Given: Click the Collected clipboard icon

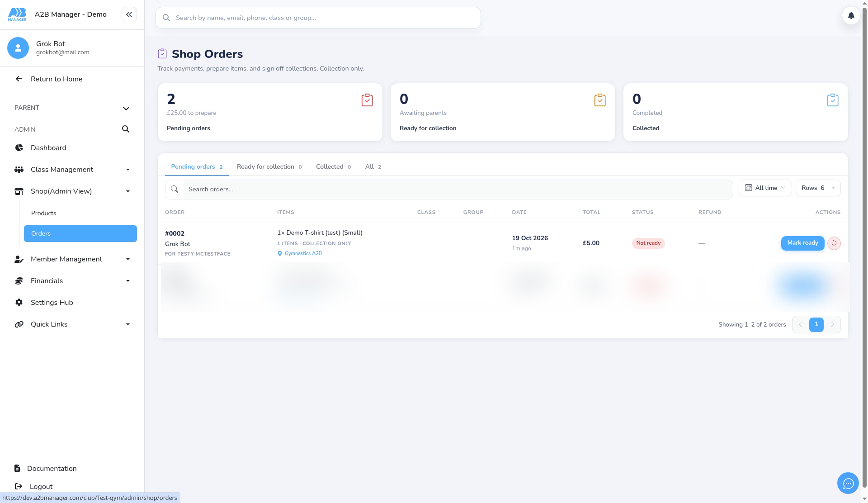Looking at the screenshot, I should (833, 100).
